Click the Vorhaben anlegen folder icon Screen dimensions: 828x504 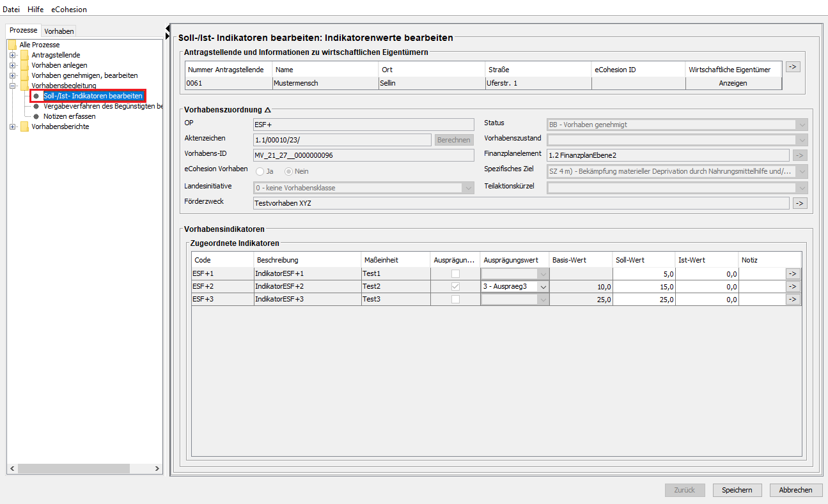point(24,65)
